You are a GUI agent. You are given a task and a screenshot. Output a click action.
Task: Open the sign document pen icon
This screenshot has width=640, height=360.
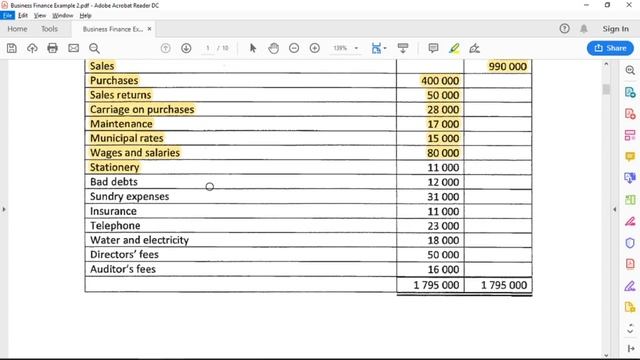click(x=474, y=48)
